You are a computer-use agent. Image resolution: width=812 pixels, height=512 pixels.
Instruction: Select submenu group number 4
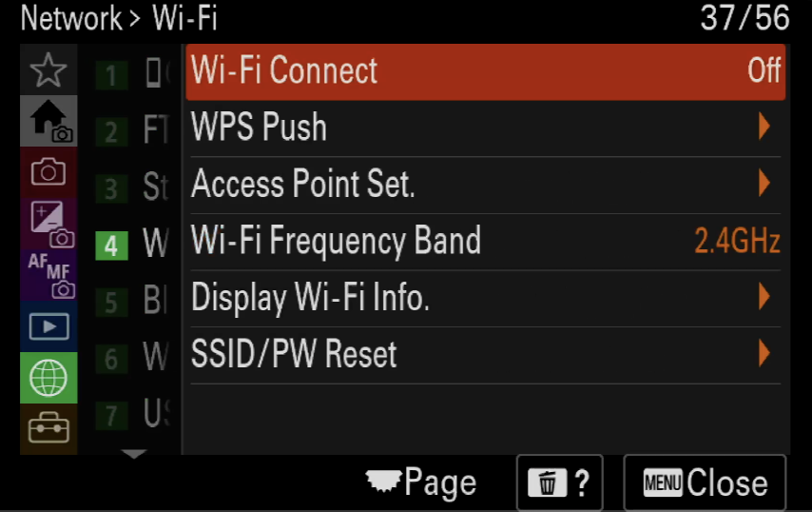tap(111, 246)
